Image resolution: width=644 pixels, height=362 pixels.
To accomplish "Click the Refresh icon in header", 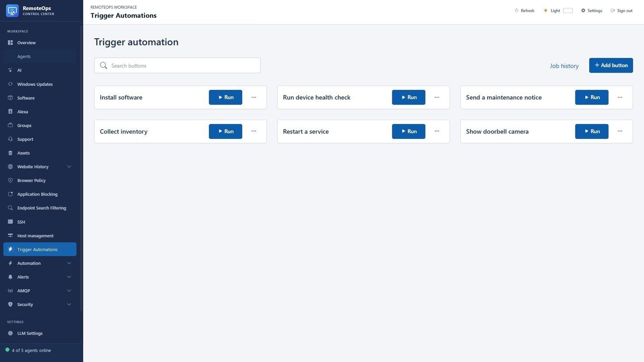I will coord(517,10).
